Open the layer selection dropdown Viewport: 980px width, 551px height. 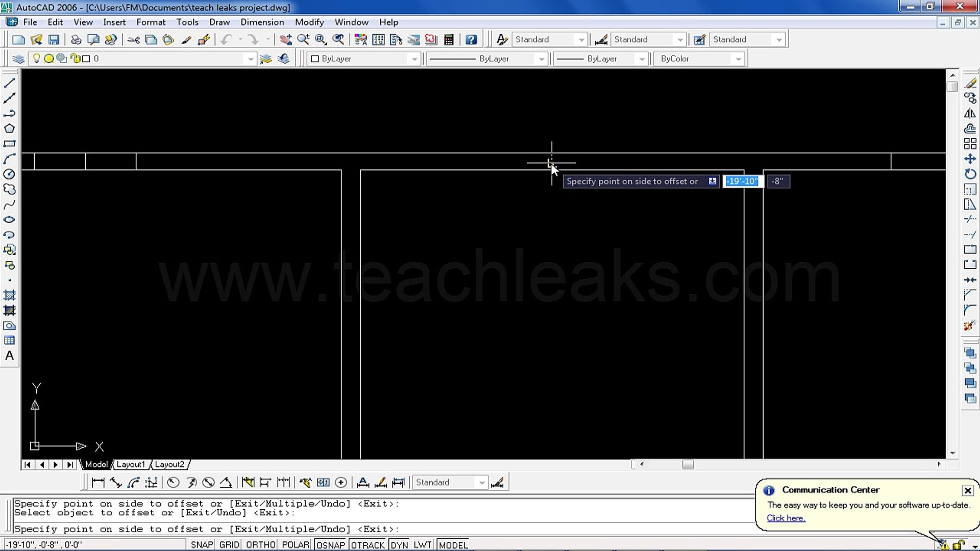click(x=250, y=59)
